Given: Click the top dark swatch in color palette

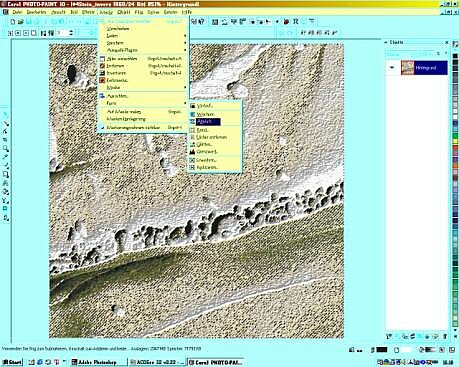Looking at the screenshot, I should pos(455,56).
